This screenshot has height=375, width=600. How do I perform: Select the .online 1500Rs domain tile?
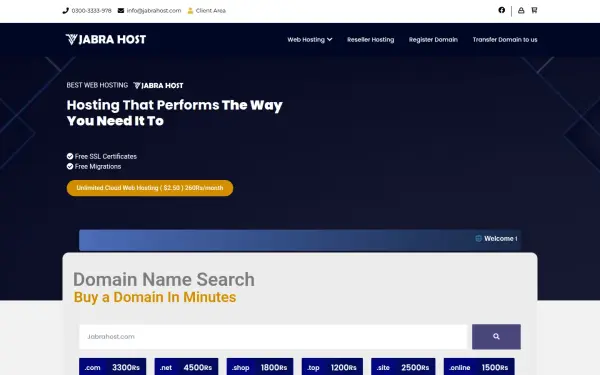point(479,367)
